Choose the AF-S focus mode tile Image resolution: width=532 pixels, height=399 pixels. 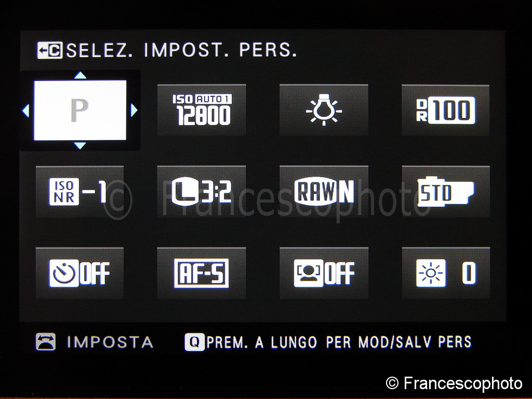point(202,273)
